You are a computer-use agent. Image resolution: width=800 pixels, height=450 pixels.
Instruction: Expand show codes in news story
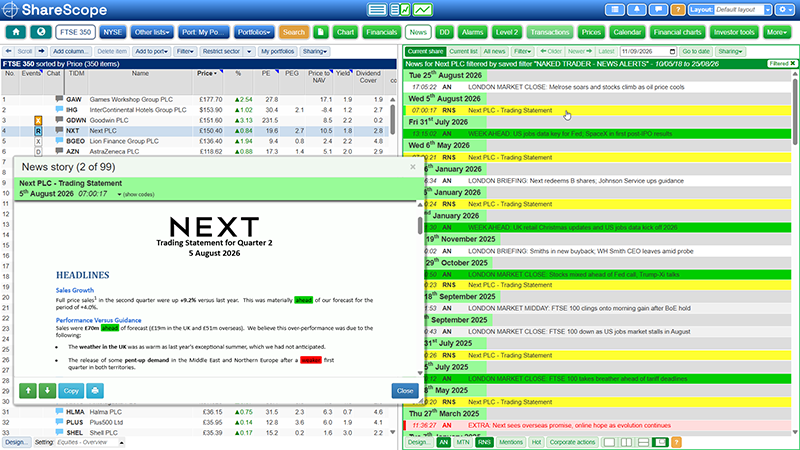[136, 194]
